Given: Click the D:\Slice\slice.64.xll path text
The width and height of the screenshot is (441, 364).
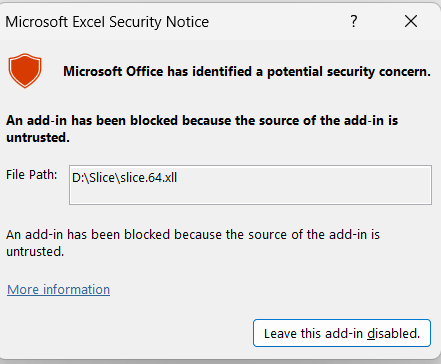Looking at the screenshot, I should pyautogui.click(x=124, y=177).
